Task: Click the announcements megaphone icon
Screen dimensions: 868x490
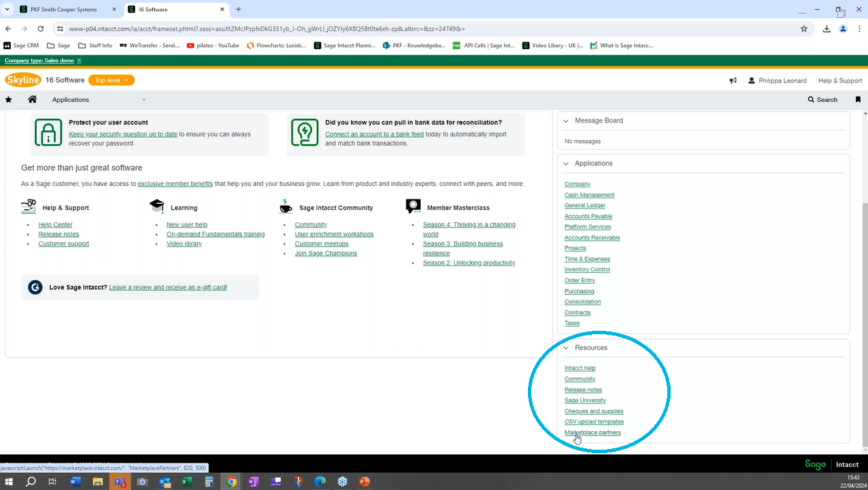Action: coord(733,81)
